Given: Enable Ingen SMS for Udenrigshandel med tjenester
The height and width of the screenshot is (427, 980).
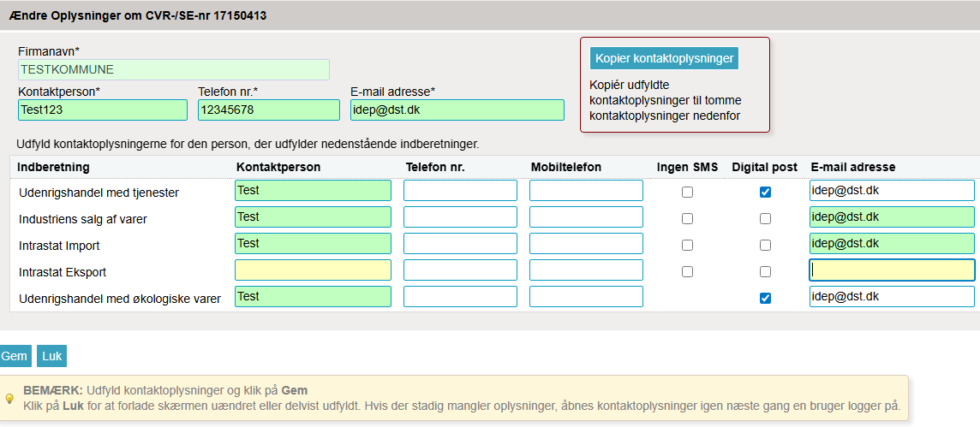Looking at the screenshot, I should 687,193.
